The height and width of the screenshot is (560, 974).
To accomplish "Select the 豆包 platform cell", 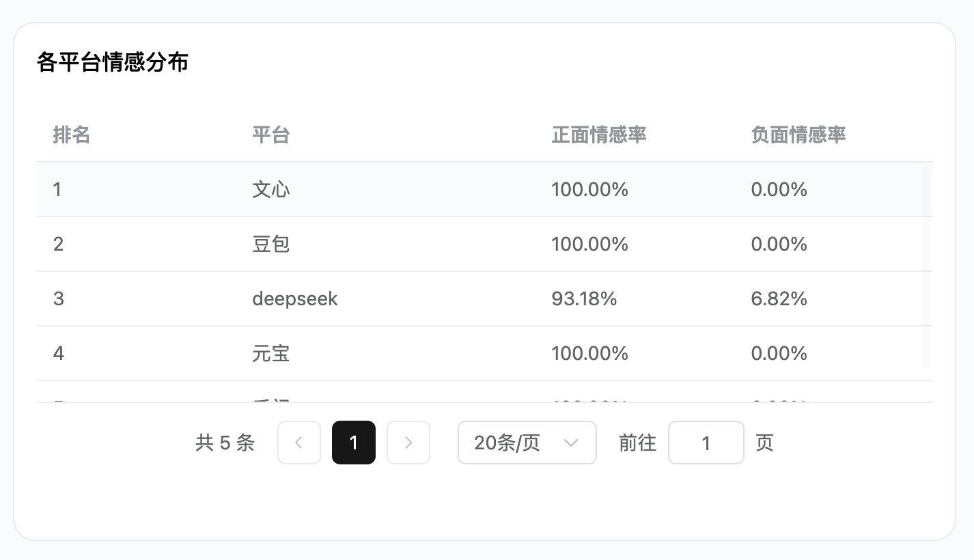I will click(x=271, y=244).
